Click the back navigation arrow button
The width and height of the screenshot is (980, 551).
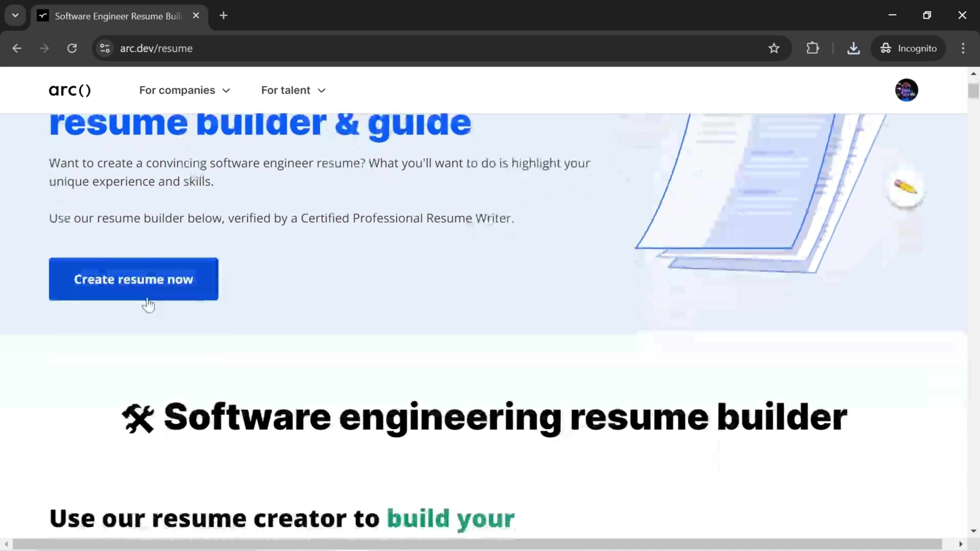(17, 48)
